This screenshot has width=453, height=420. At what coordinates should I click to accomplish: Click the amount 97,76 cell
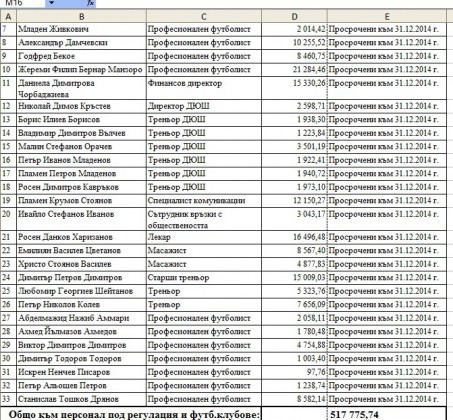tap(294, 372)
